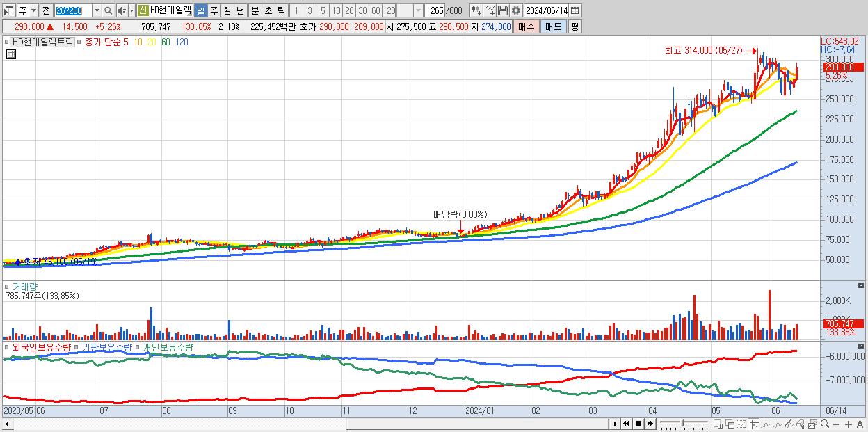Click the candle count field showing 265
The height and width of the screenshot is (432, 868).
point(435,10)
